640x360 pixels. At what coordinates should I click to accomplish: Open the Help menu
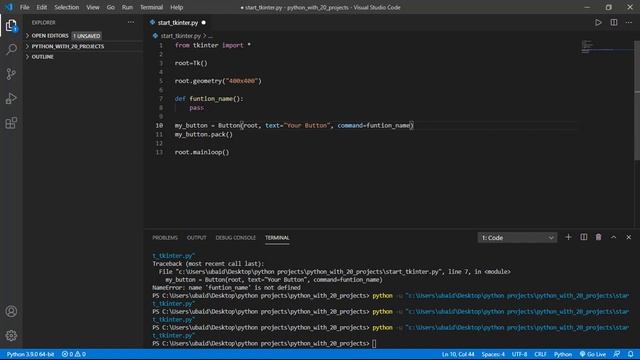(176, 7)
